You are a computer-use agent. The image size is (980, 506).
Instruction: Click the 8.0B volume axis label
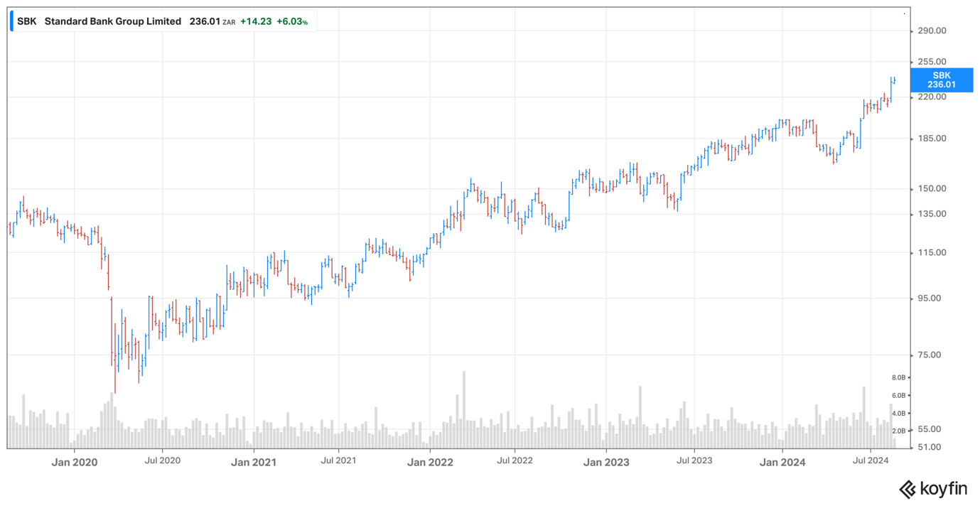click(x=899, y=377)
